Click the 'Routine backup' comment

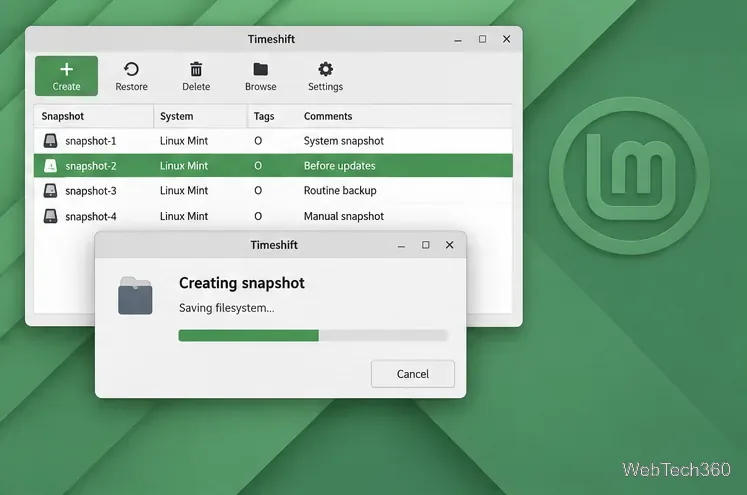coord(340,191)
